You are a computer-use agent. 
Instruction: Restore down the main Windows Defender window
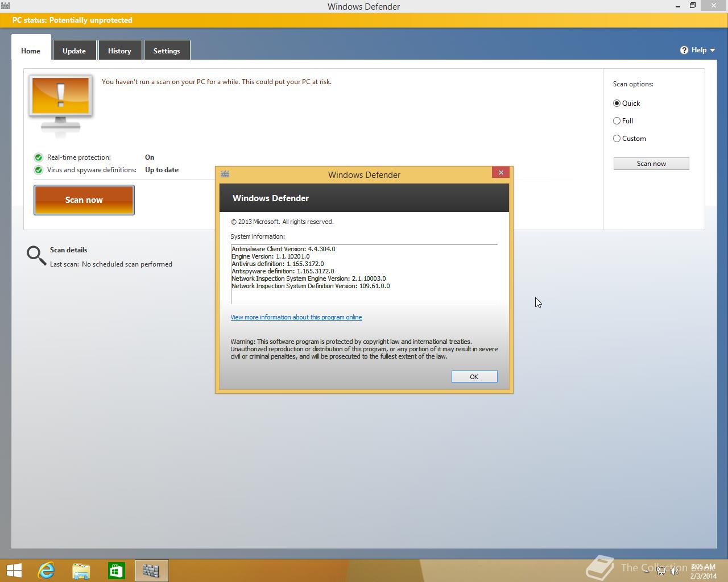click(693, 6)
